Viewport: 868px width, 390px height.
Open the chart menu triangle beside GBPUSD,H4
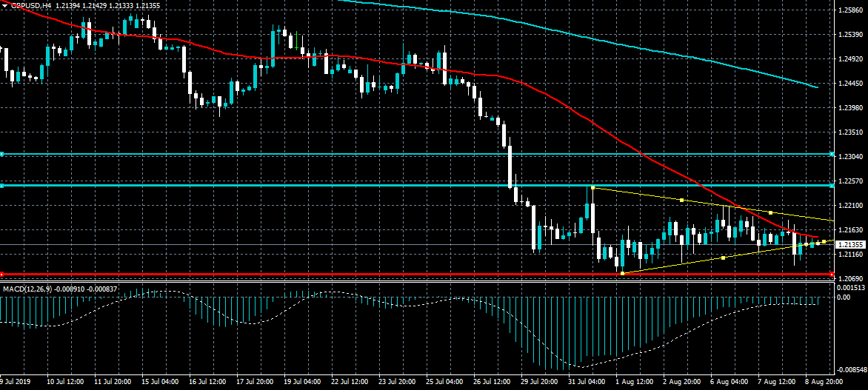pyautogui.click(x=5, y=5)
